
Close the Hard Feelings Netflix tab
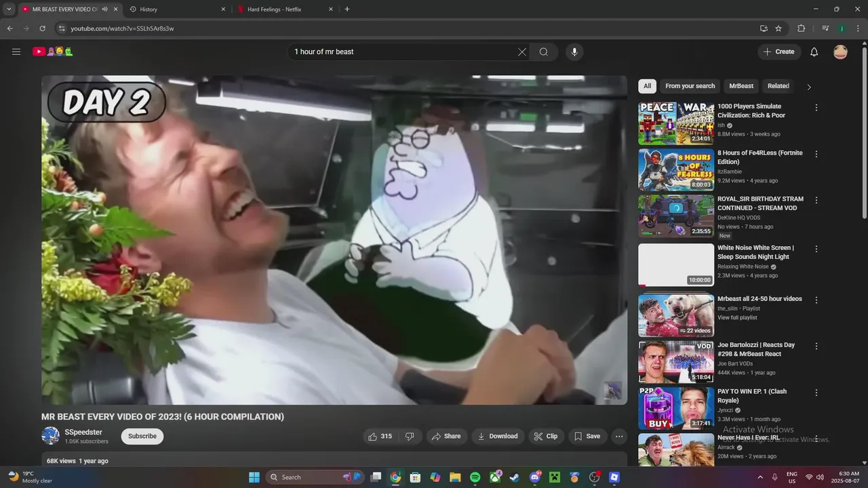[x=331, y=9]
